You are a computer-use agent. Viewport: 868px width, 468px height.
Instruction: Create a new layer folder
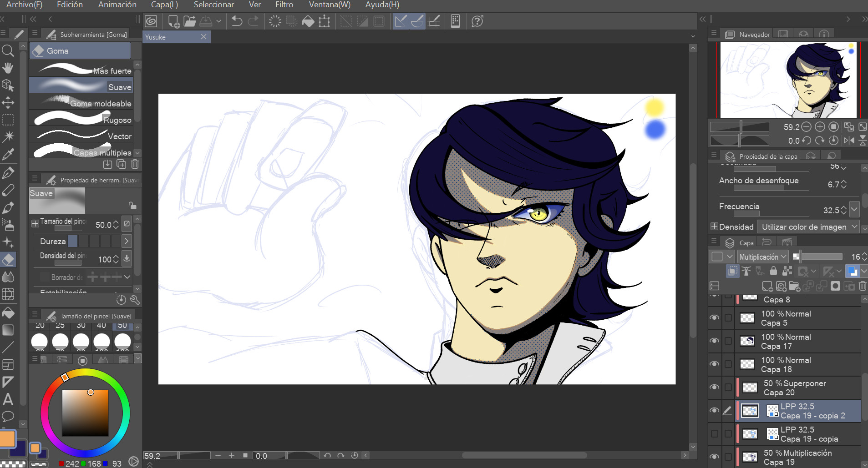794,286
